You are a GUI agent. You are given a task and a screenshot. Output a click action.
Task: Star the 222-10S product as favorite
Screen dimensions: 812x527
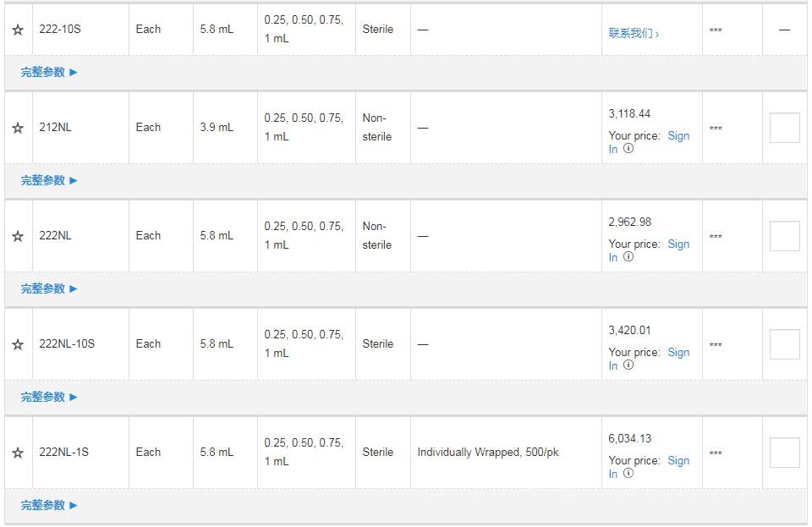tap(18, 30)
